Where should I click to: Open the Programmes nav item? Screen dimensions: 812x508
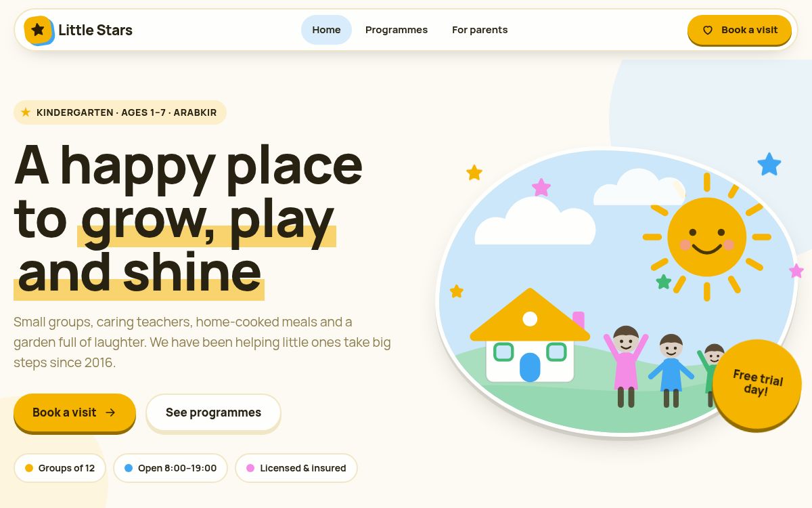[x=397, y=30]
